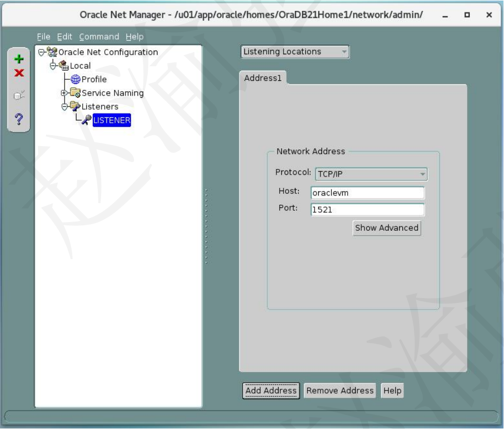This screenshot has height=429, width=504.
Task: Click the dotted vertical splitter handle between panes
Action: click(206, 226)
